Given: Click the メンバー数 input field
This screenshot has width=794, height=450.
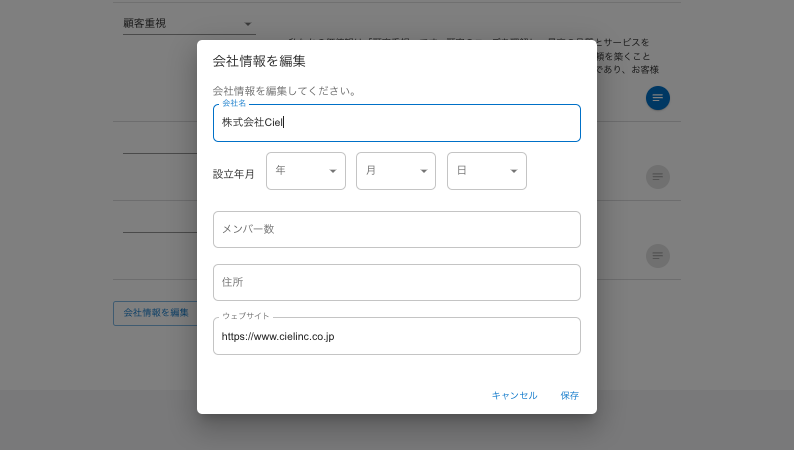Looking at the screenshot, I should coord(396,230).
